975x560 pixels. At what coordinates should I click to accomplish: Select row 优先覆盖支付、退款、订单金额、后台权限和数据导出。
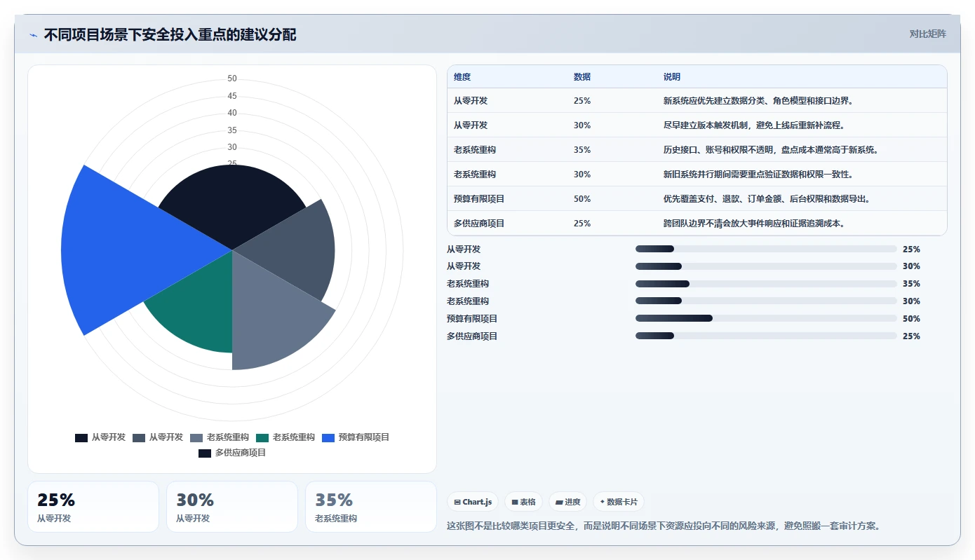(x=697, y=199)
